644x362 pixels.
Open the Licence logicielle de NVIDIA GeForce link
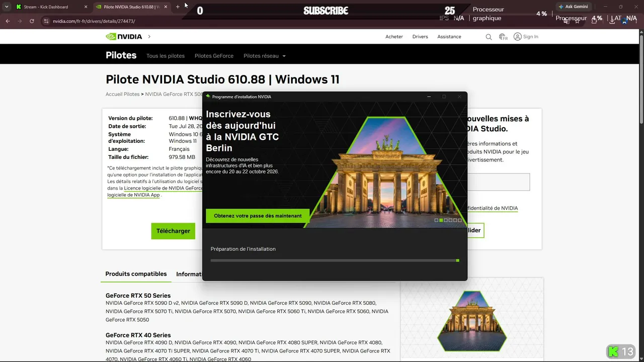tap(163, 188)
